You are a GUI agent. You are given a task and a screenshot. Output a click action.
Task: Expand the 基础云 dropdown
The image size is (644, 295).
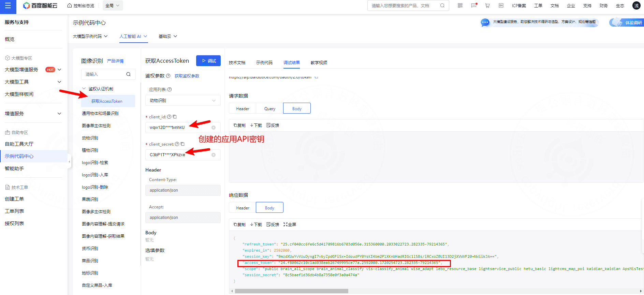[168, 36]
